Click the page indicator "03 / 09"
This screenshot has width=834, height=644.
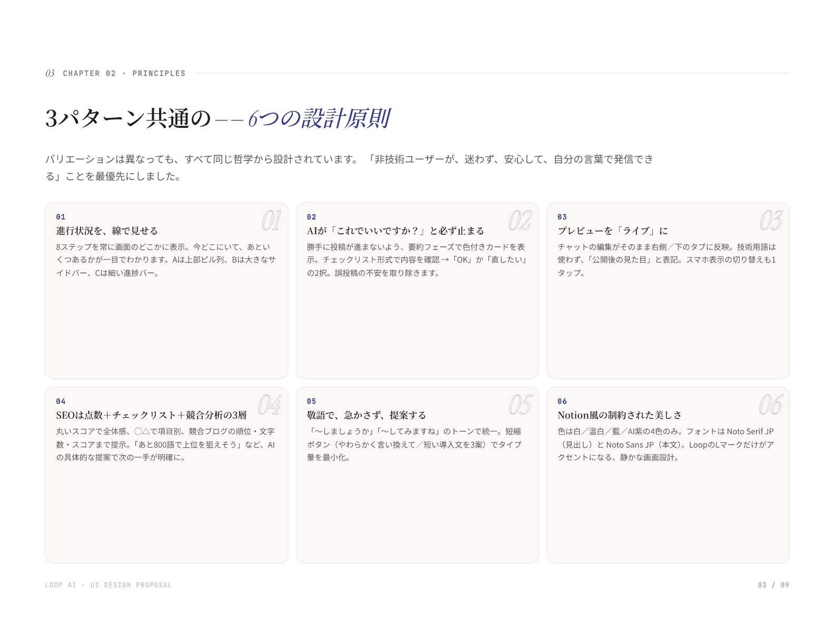pos(773,585)
